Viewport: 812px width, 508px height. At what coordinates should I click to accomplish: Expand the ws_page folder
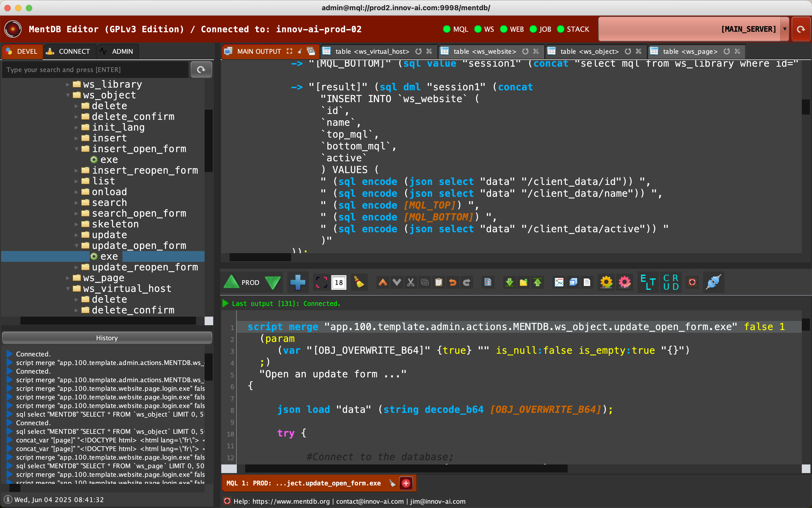(68, 278)
